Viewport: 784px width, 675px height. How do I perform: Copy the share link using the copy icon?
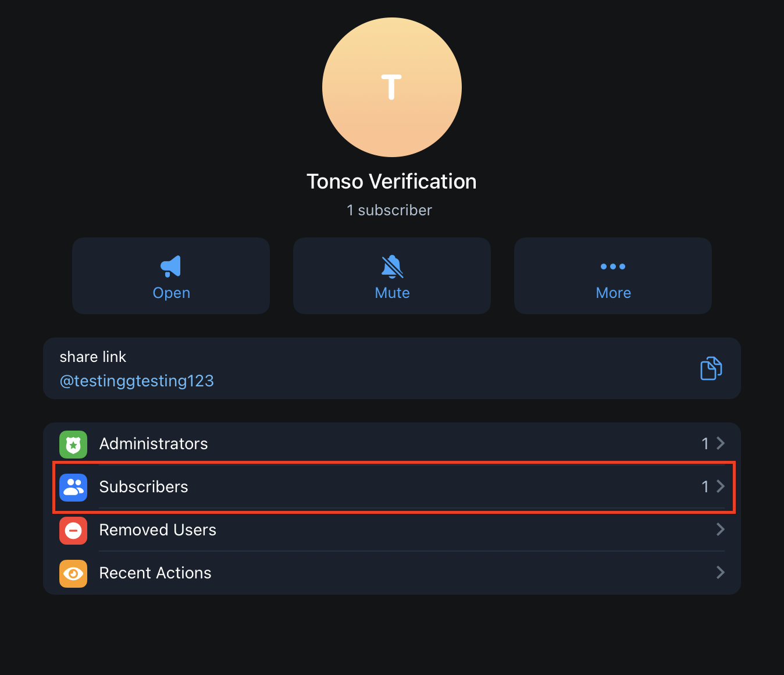711,368
